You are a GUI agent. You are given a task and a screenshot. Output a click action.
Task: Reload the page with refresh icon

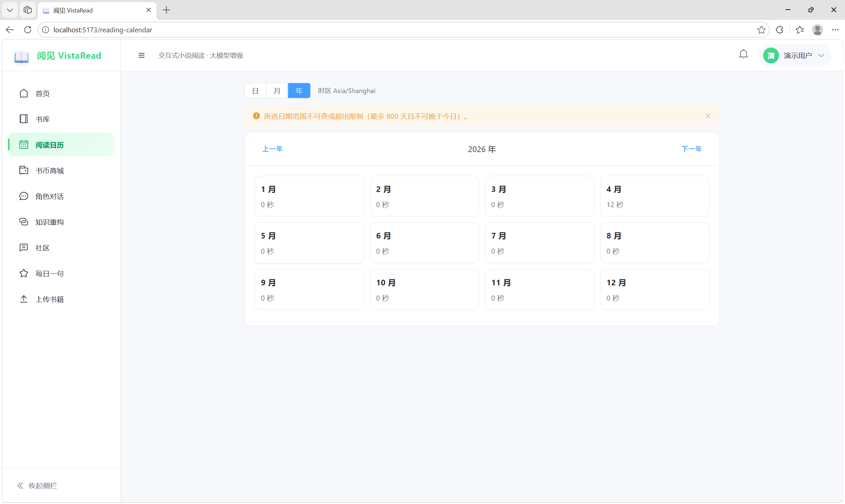28,30
